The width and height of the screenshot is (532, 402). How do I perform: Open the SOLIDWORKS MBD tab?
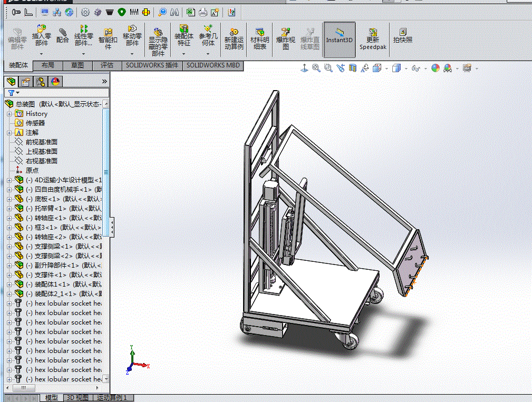[x=213, y=65]
